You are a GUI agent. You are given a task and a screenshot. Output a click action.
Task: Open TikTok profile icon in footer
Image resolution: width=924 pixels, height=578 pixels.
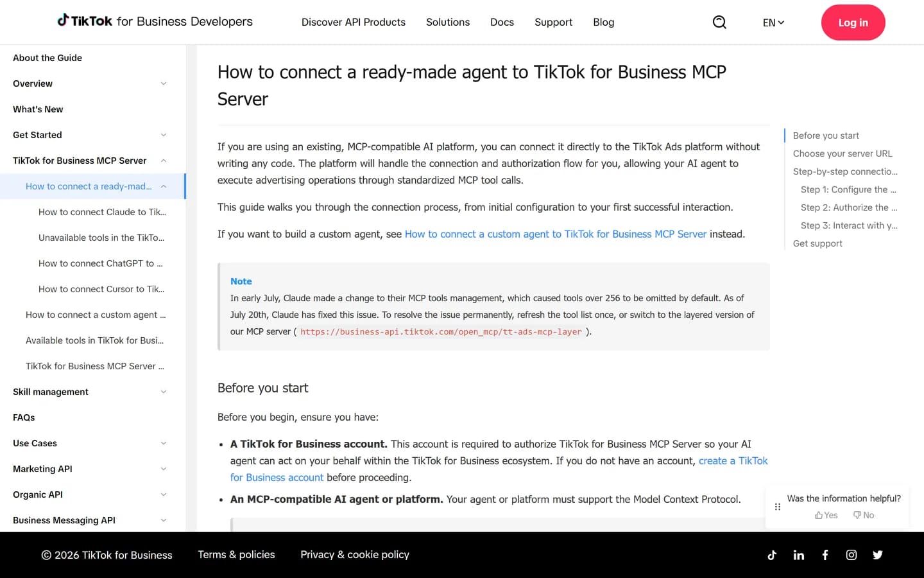point(772,555)
